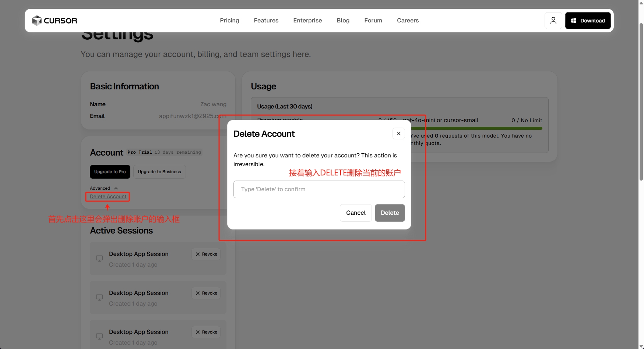Open the Enterprise menu item
This screenshot has width=644, height=349.
[x=307, y=21]
